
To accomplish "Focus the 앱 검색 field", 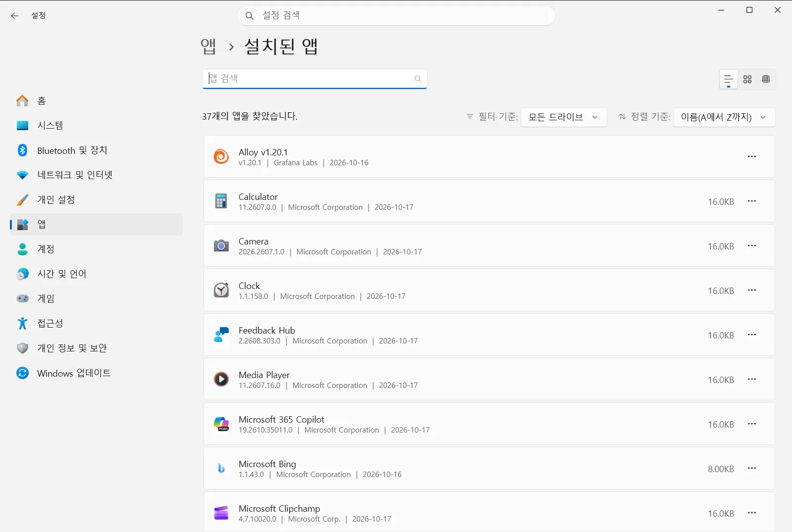I will (314, 79).
